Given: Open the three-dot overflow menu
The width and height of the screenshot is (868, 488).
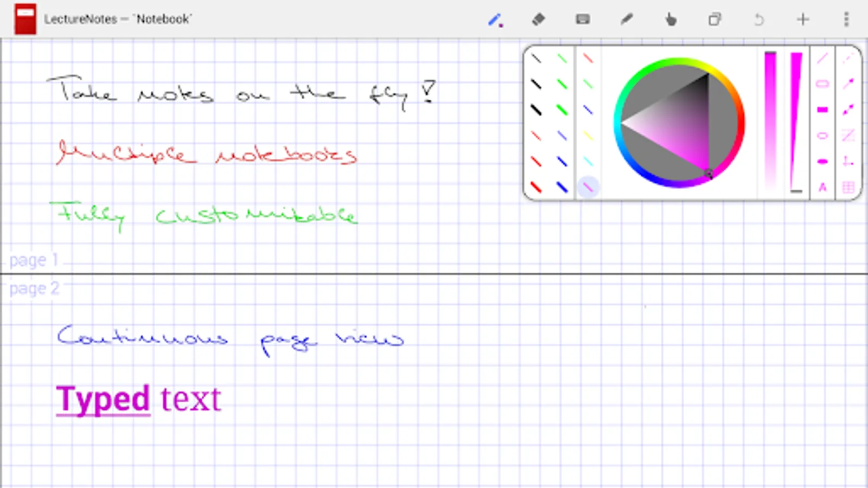Looking at the screenshot, I should click(x=846, y=20).
